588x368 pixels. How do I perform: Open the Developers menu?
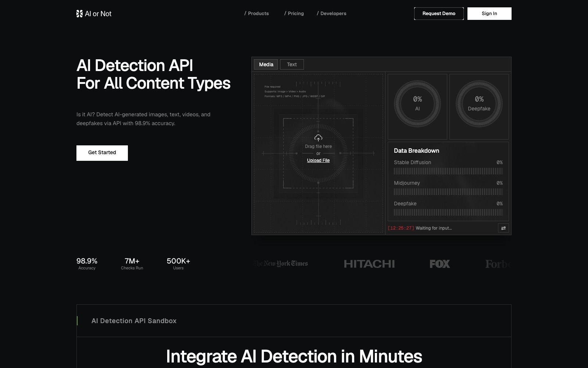[331, 14]
